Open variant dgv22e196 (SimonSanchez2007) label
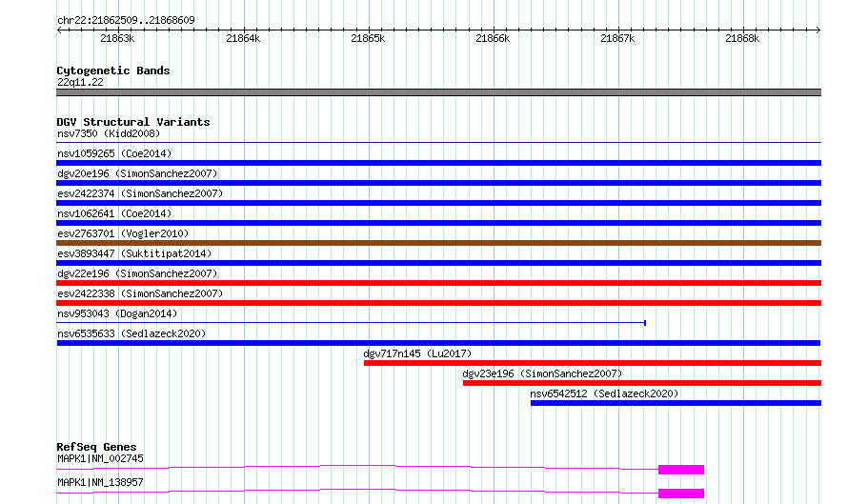 coord(137,273)
